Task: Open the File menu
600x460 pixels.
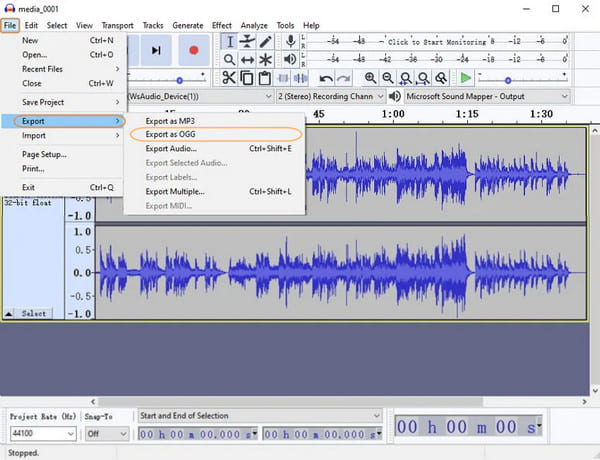Action: [10, 26]
